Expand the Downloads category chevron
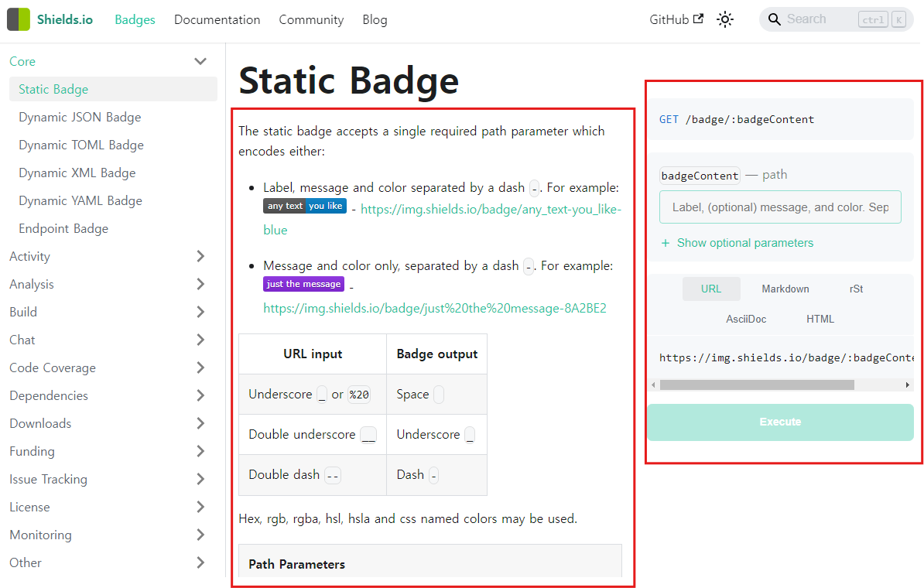 pyautogui.click(x=200, y=423)
